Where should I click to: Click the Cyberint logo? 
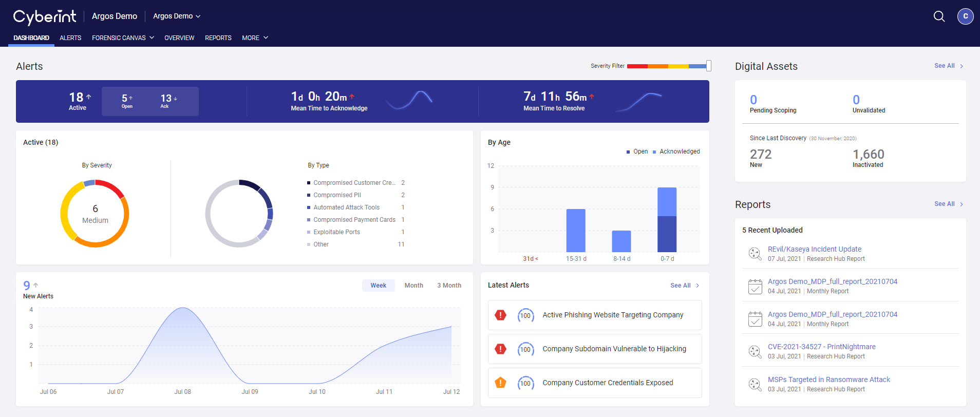[x=45, y=17]
